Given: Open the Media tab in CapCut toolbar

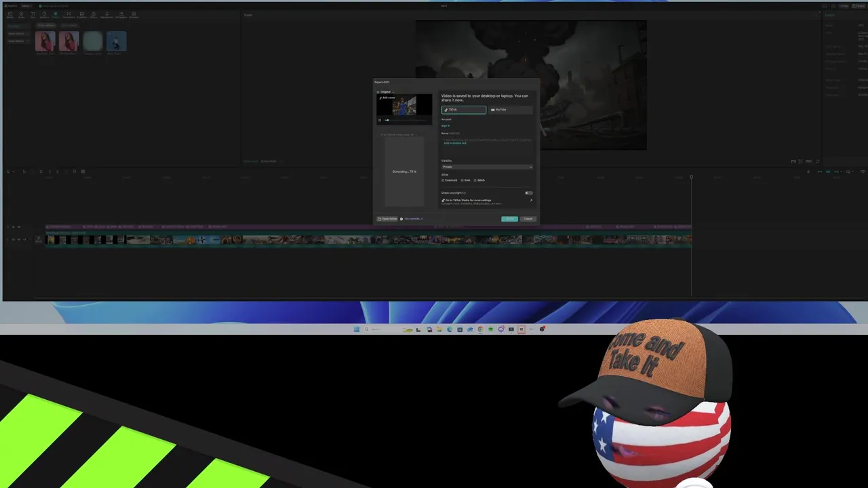Looking at the screenshot, I should (10, 14).
